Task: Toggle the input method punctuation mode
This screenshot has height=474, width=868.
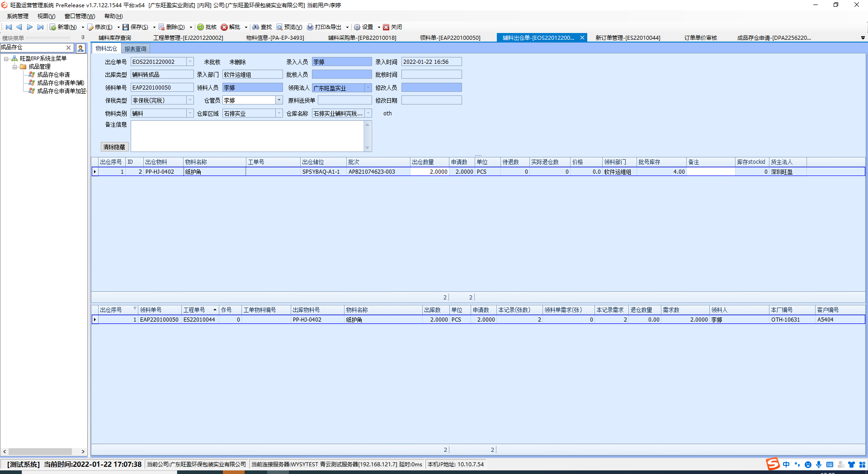Action: (797, 465)
